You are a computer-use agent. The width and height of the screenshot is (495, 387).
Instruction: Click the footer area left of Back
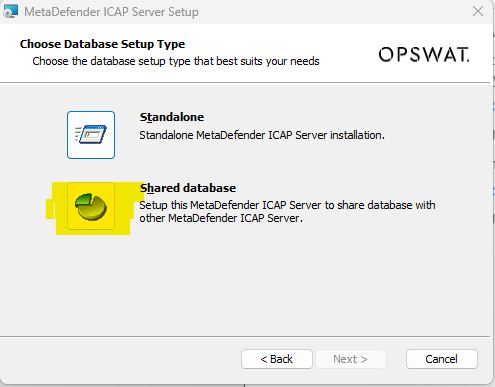pos(120,359)
